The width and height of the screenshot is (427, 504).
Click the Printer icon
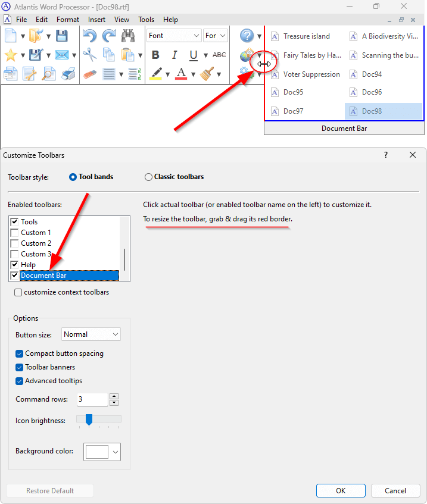[x=68, y=74]
